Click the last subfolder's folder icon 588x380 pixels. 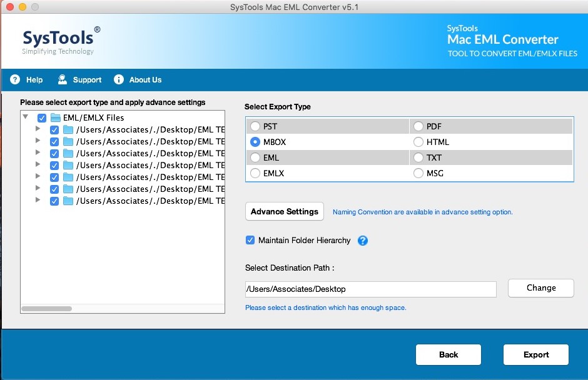pyautogui.click(x=68, y=201)
